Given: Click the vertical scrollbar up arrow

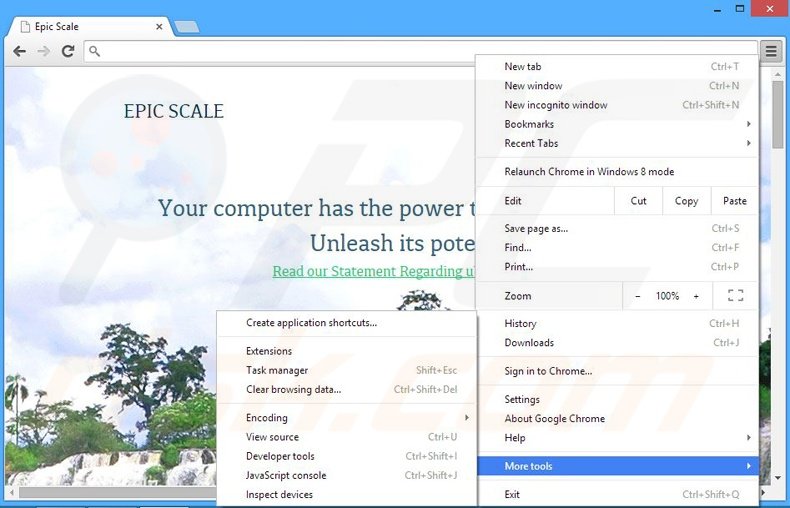Looking at the screenshot, I should click(x=778, y=74).
